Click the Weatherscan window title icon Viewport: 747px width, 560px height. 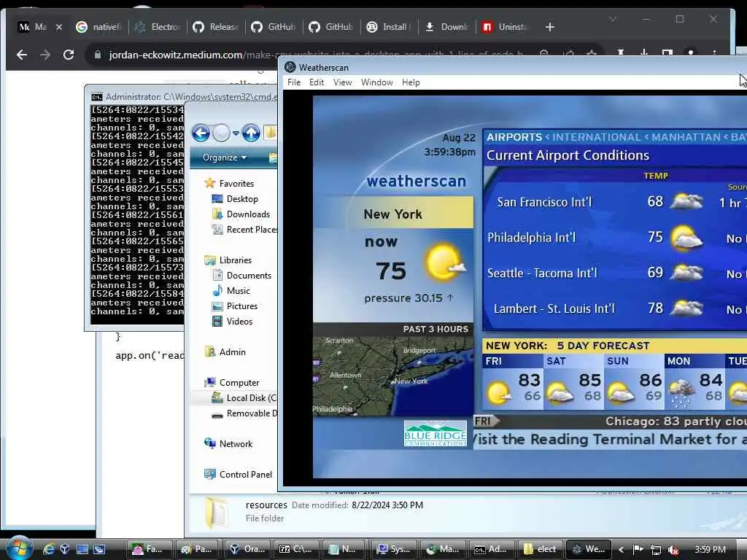click(290, 67)
